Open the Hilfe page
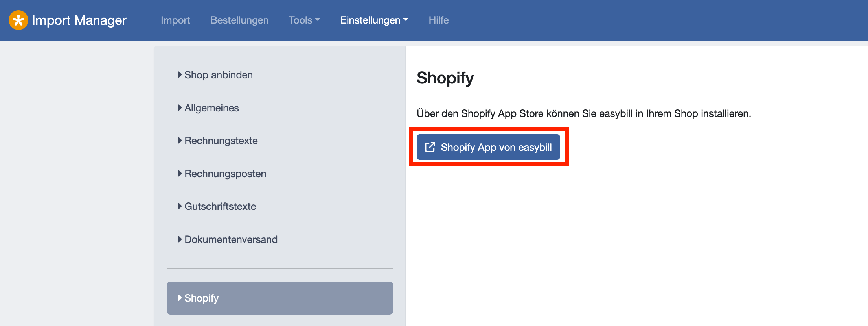Screen dimensions: 868x326 click(x=439, y=20)
